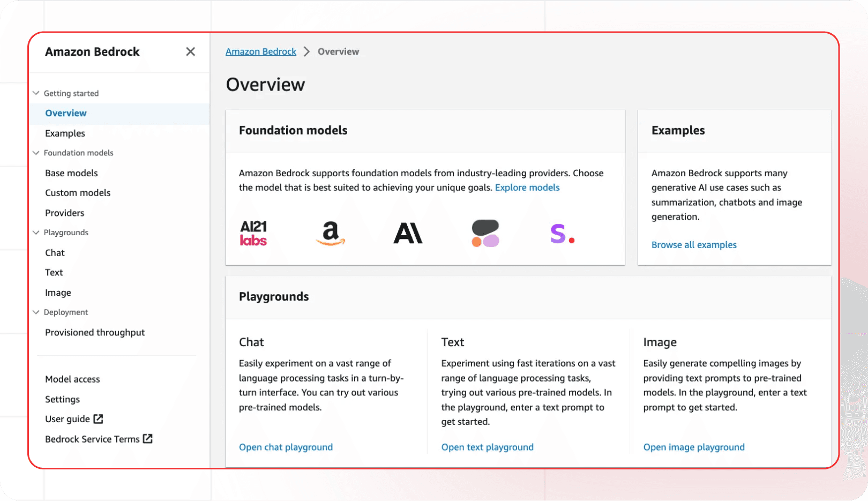
Task: Click the Explore models link
Action: [527, 188]
